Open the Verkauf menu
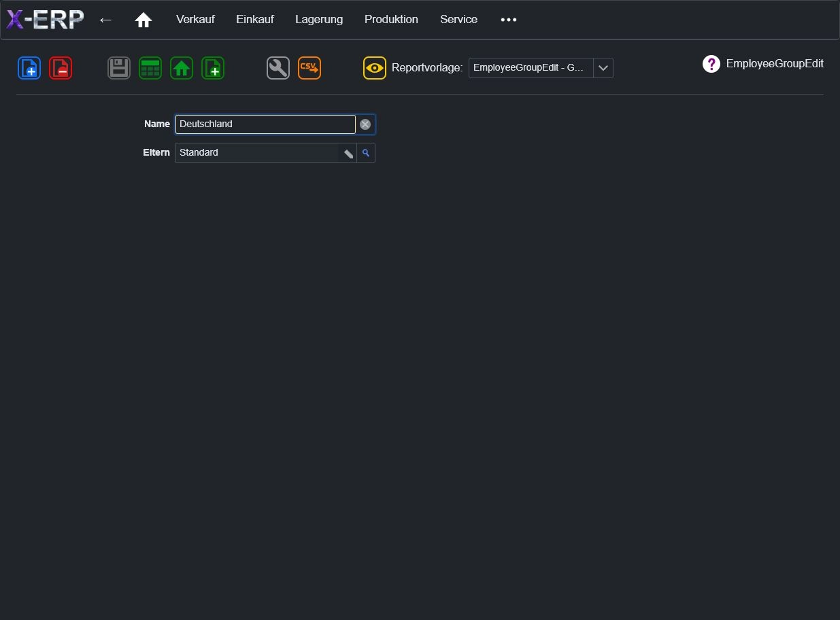840x620 pixels. (x=195, y=20)
